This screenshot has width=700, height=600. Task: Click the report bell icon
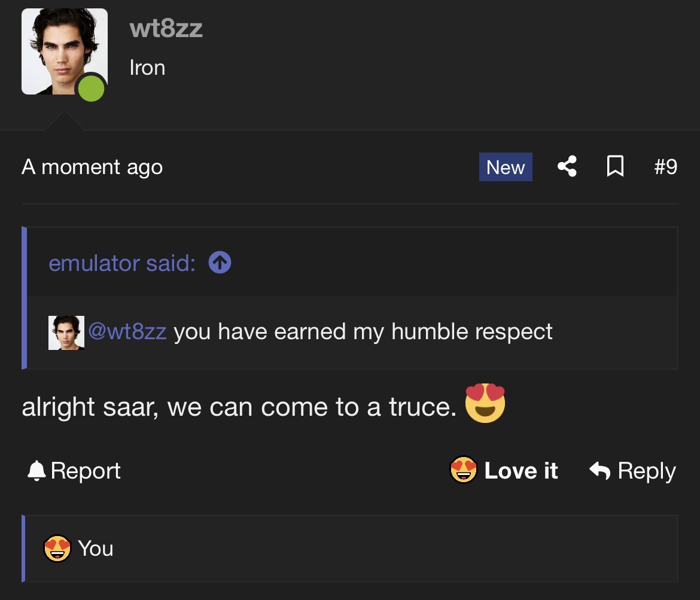36,471
